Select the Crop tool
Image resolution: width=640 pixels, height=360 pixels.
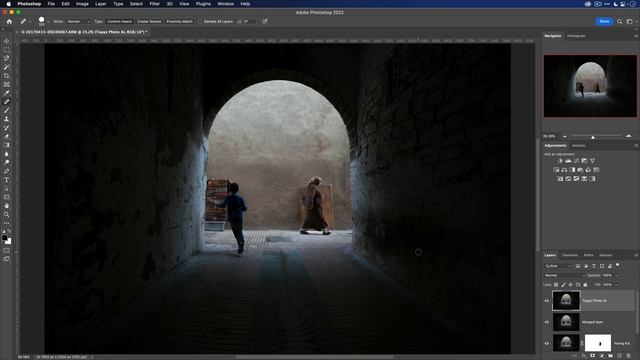[x=7, y=76]
